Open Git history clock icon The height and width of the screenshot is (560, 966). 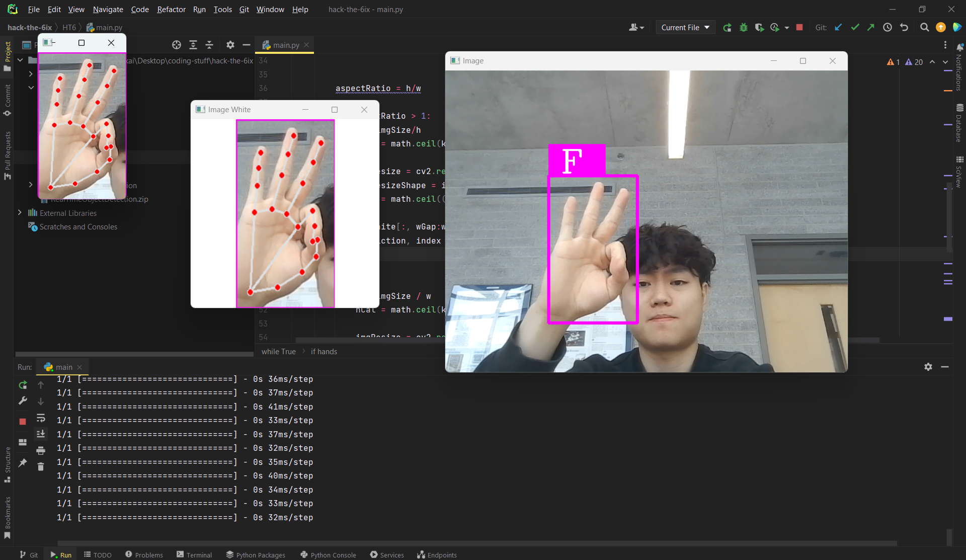point(888,28)
